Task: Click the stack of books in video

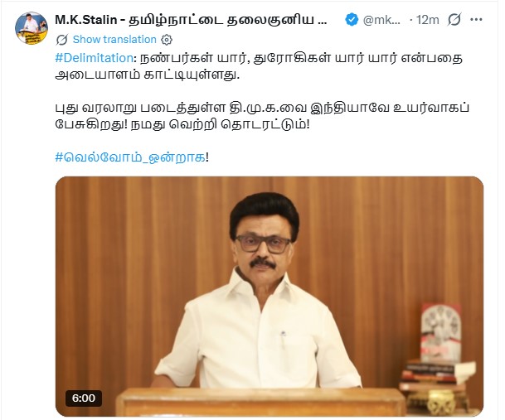Action: click(437, 374)
